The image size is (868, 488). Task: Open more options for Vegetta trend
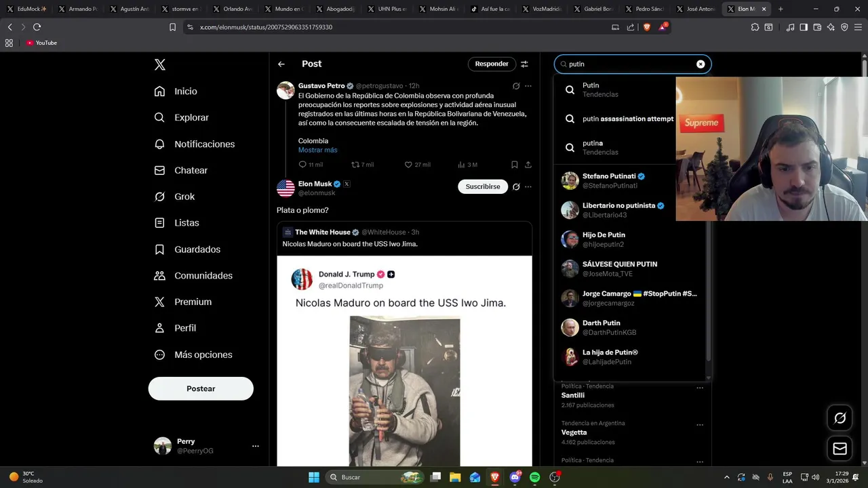pyautogui.click(x=700, y=425)
